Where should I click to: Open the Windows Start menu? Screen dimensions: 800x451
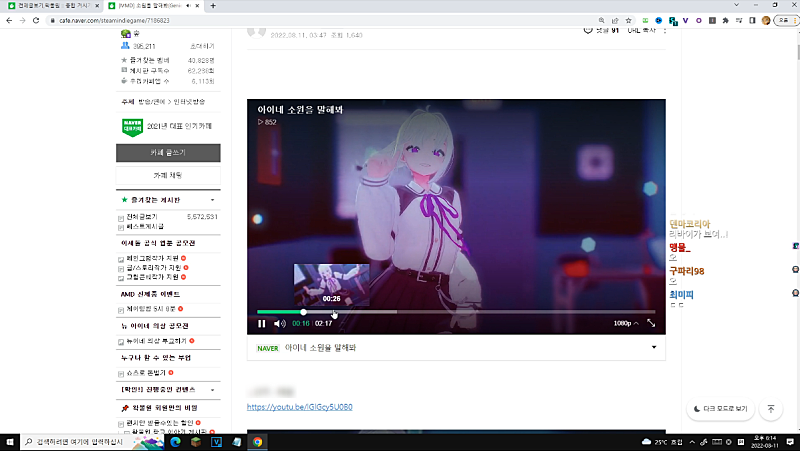[x=10, y=442]
